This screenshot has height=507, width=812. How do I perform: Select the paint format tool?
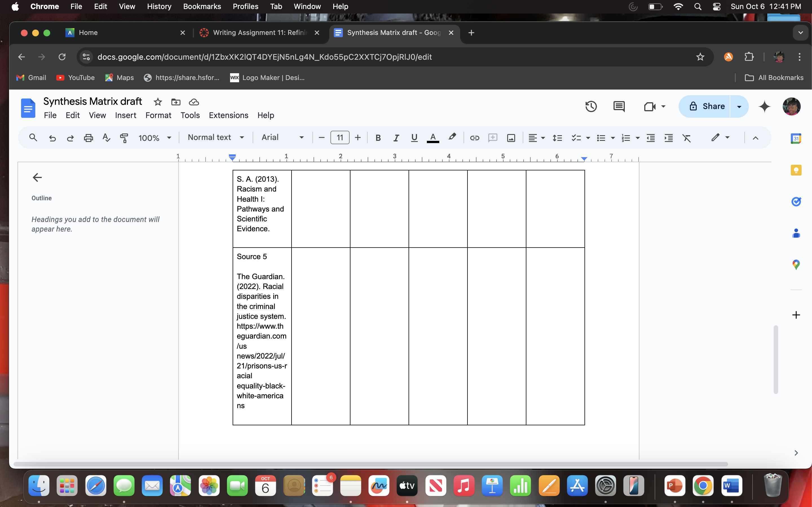124,137
